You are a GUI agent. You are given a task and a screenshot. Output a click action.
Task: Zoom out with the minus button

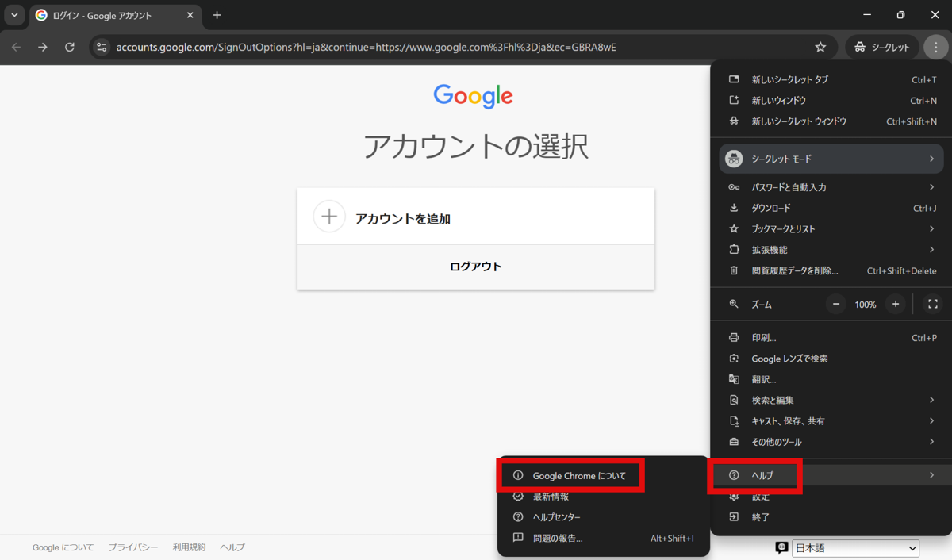tap(836, 305)
